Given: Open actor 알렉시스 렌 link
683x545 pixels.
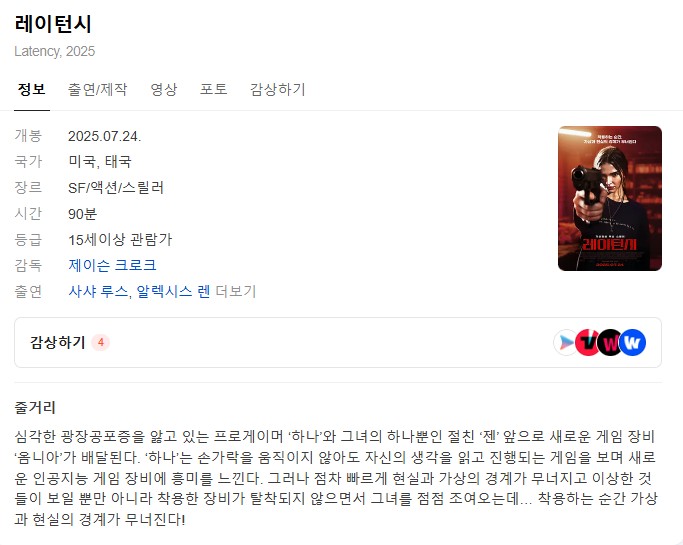Looking at the screenshot, I should 173,291.
